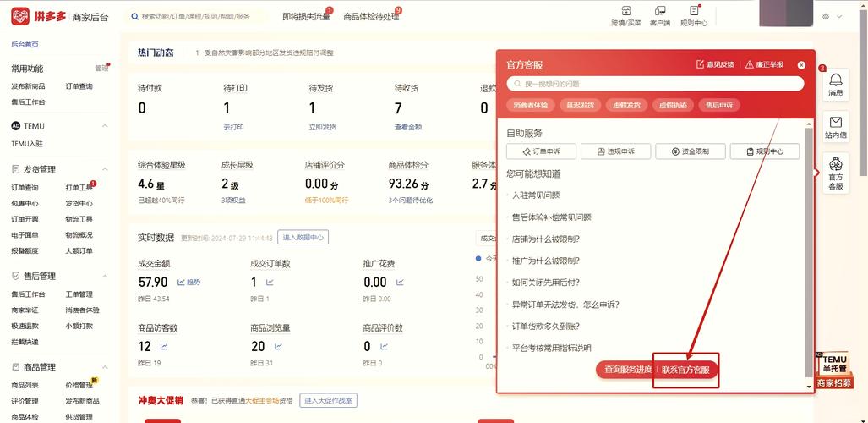Screen dimensions: 868x423
Task: Click the 进入数据中心 button
Action: click(303, 237)
